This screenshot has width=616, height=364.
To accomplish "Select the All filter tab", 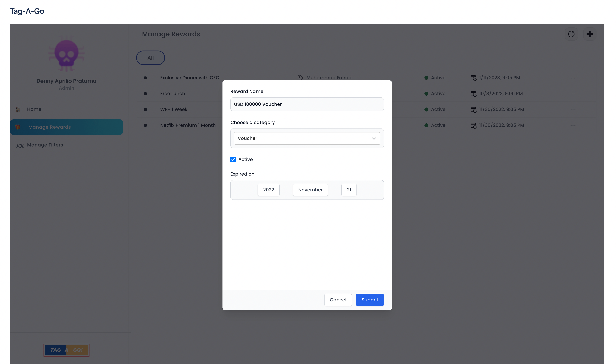I will coord(150,58).
